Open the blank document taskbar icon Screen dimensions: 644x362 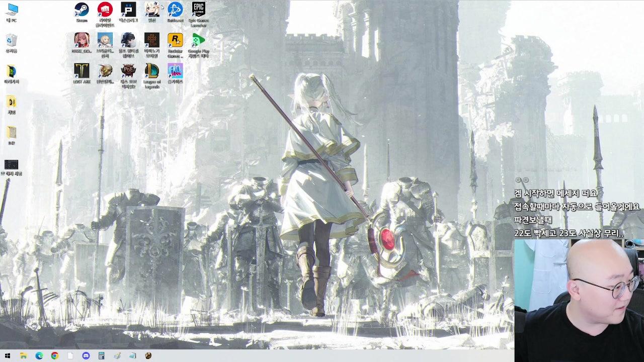(x=70, y=355)
